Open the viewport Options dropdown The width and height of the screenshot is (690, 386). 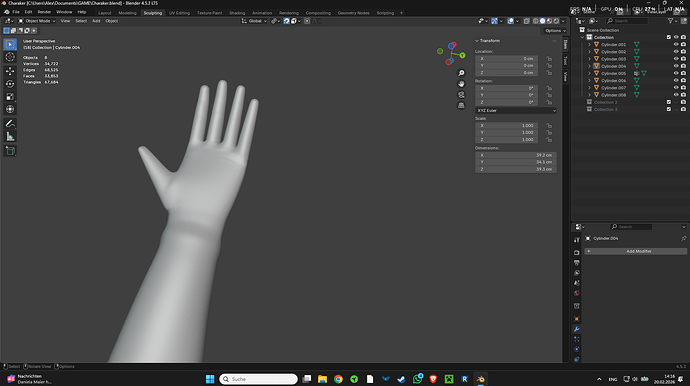(555, 31)
